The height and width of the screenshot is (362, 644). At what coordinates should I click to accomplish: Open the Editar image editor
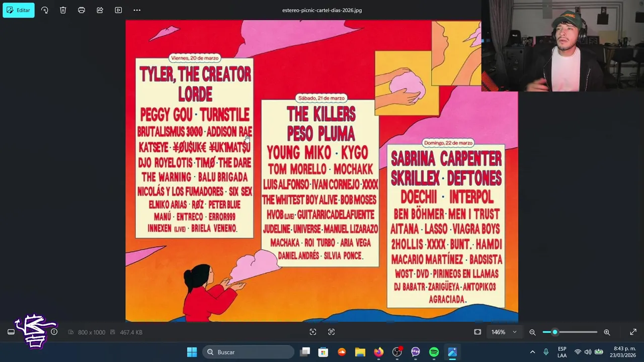click(19, 10)
